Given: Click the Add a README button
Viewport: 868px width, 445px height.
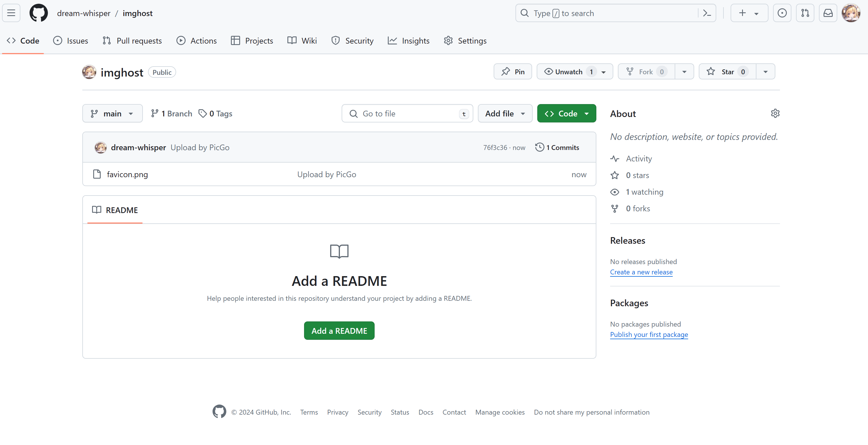Looking at the screenshot, I should (x=339, y=331).
